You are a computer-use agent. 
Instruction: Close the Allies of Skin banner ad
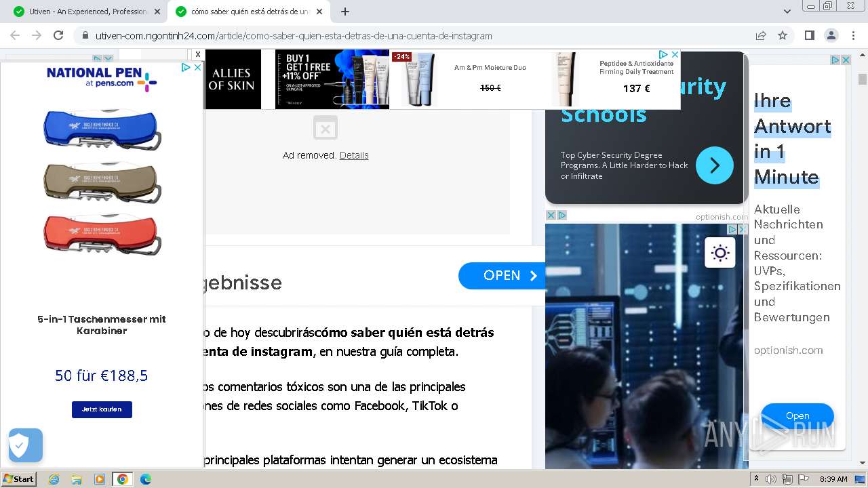[675, 54]
